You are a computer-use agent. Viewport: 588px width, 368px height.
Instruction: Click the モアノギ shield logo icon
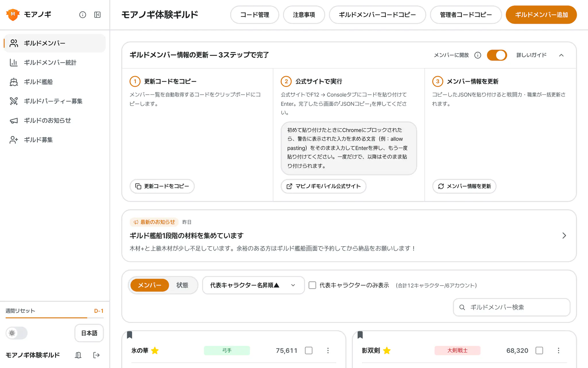(13, 15)
